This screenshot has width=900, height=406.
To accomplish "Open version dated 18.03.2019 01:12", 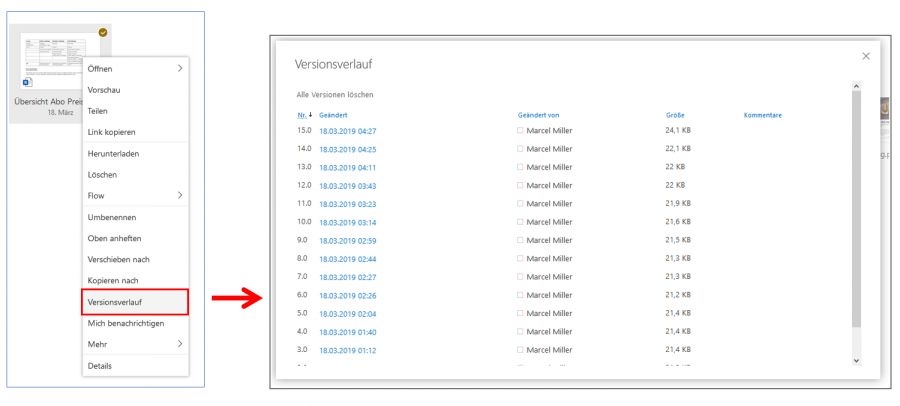I will click(348, 350).
